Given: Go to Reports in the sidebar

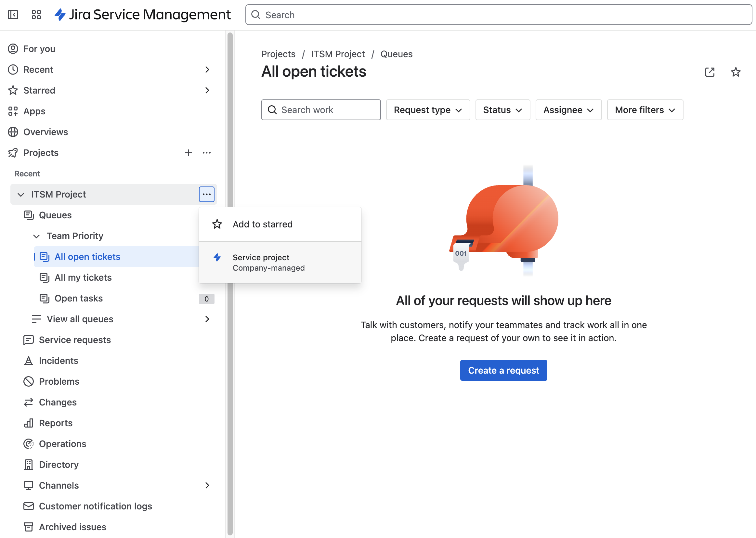Looking at the screenshot, I should coord(55,423).
